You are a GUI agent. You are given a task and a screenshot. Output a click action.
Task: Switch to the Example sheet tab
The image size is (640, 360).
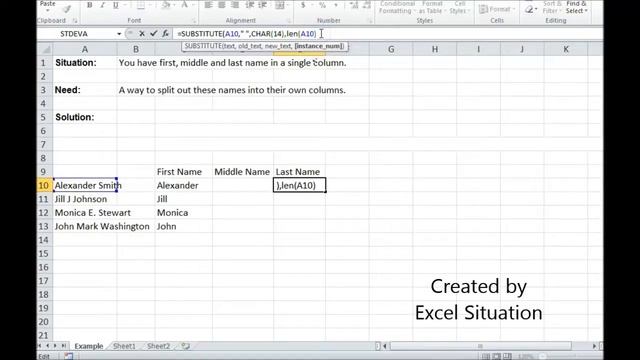click(x=89, y=346)
